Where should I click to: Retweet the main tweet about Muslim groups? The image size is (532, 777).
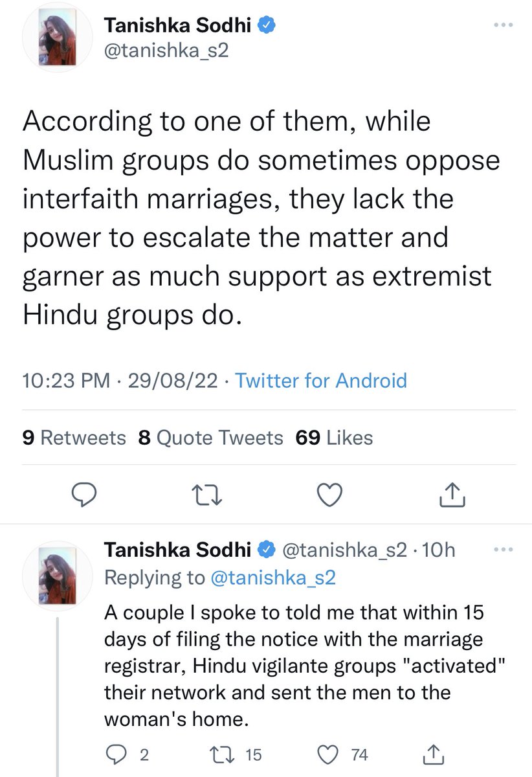[x=207, y=495]
